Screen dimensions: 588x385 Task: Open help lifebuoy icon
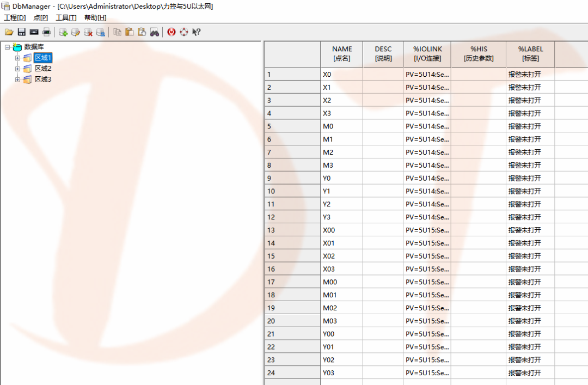coord(184,32)
